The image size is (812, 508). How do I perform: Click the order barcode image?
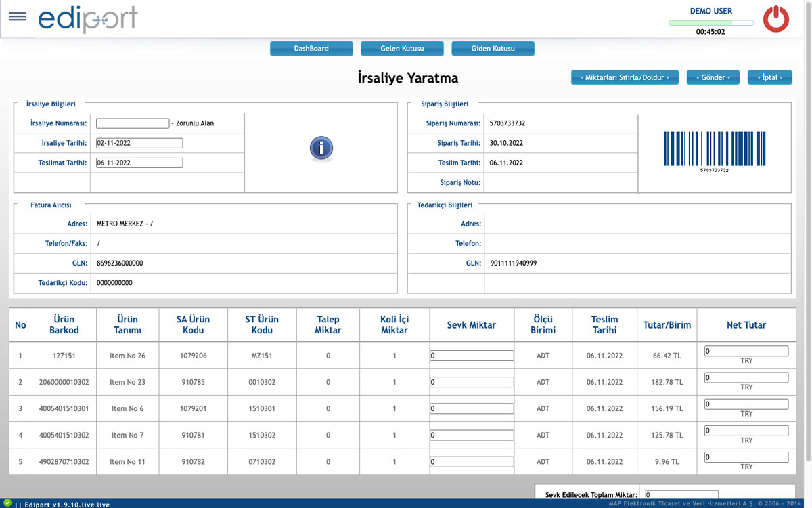(715, 152)
